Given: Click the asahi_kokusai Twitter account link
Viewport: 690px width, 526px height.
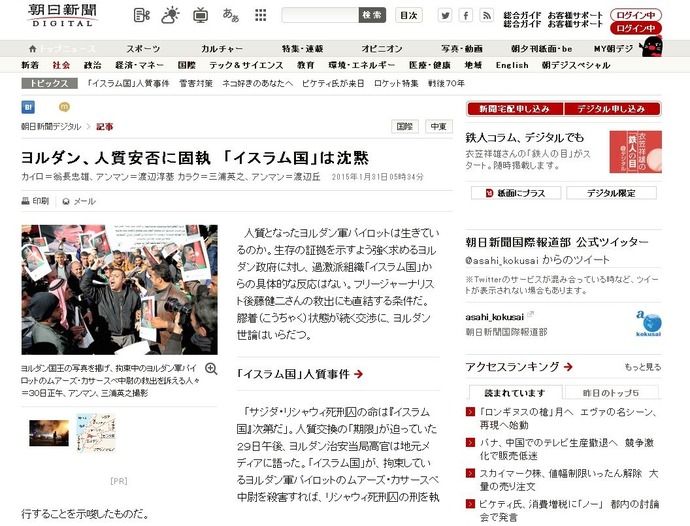Looking at the screenshot, I should click(495, 317).
